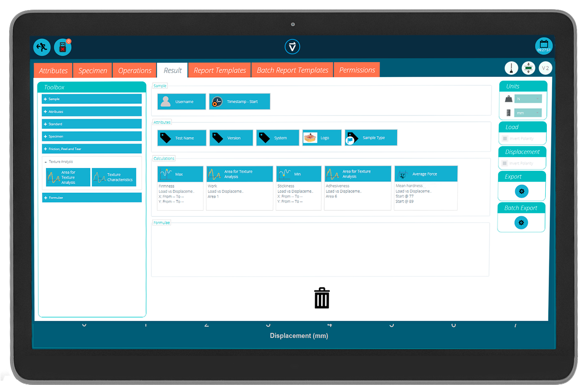Click inside the empty Formulae area
Screen dimensions: 588x385
tap(320, 250)
